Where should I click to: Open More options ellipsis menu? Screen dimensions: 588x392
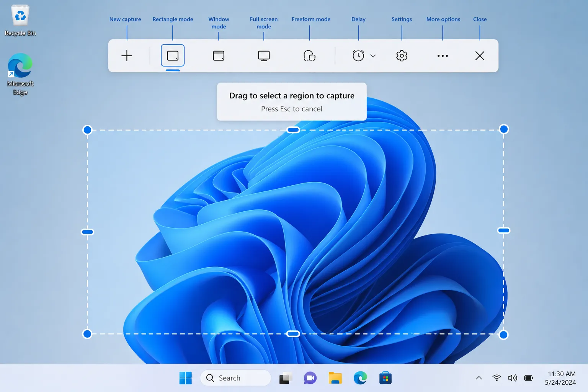click(443, 56)
